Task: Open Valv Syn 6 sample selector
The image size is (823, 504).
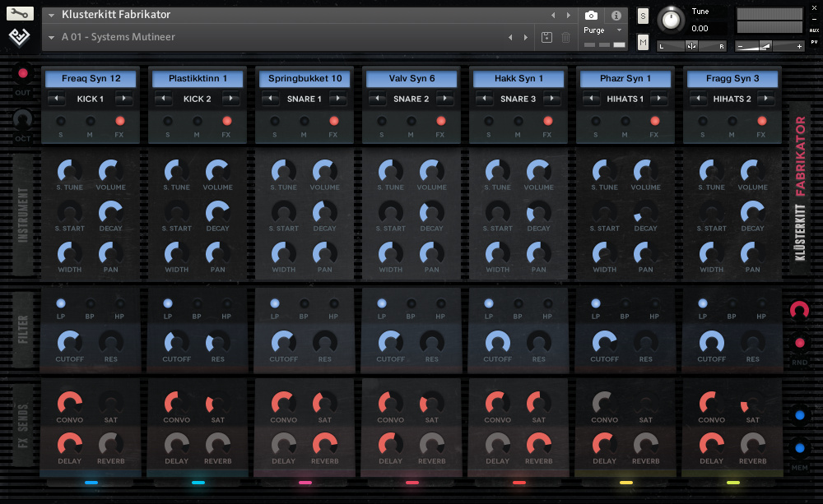Action: (x=411, y=79)
